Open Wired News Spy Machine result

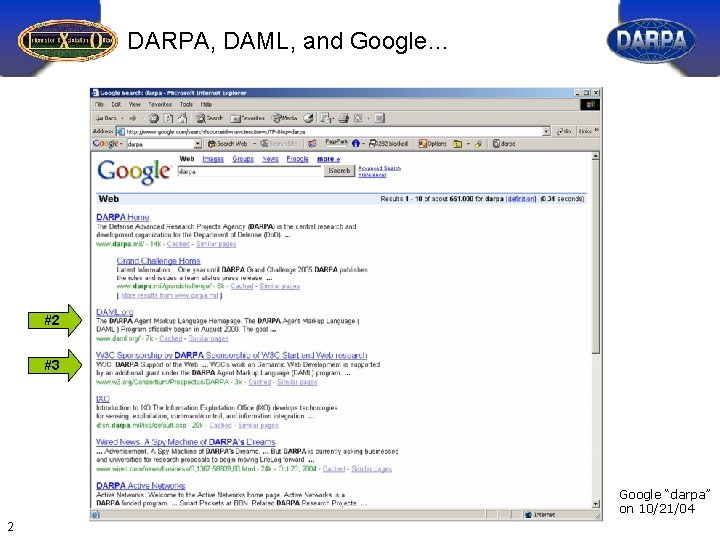click(x=186, y=442)
